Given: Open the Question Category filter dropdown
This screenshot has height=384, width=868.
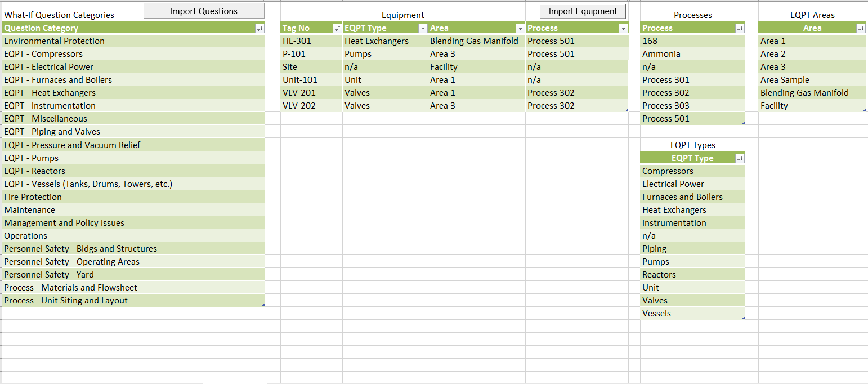Looking at the screenshot, I should click(259, 28).
